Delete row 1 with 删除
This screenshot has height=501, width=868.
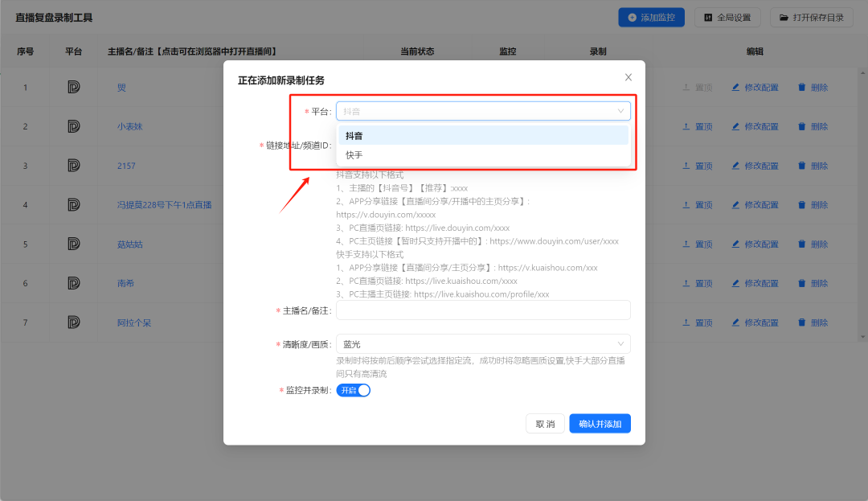pos(813,88)
